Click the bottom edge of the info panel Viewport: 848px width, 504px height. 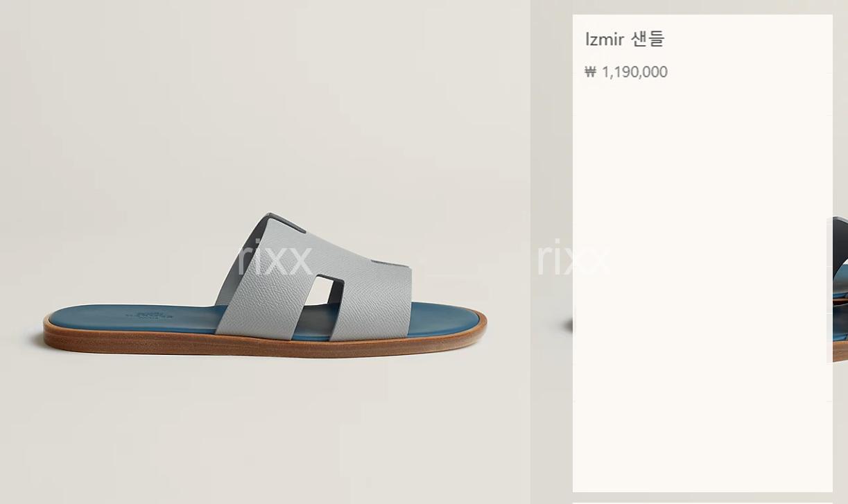click(702, 491)
